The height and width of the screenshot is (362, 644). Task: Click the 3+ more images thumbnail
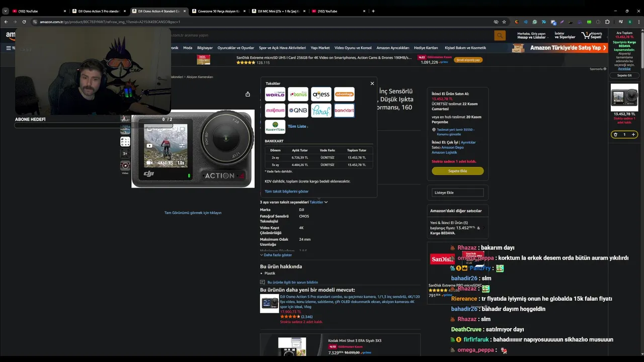pos(125,153)
